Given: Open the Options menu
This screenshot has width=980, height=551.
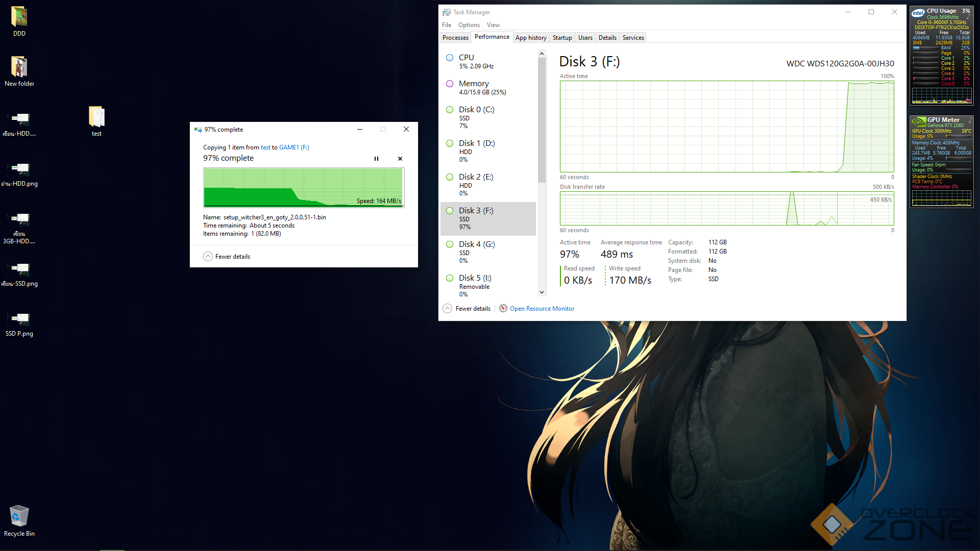Looking at the screenshot, I should pos(469,25).
